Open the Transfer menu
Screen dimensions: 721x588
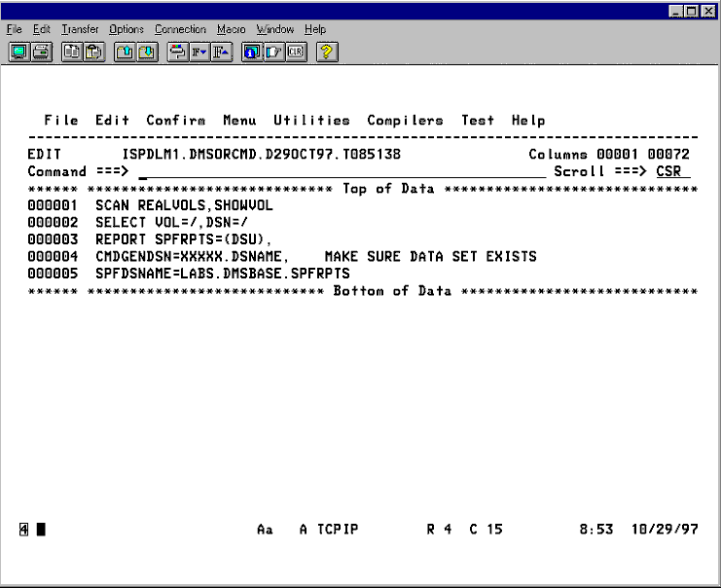click(x=80, y=29)
